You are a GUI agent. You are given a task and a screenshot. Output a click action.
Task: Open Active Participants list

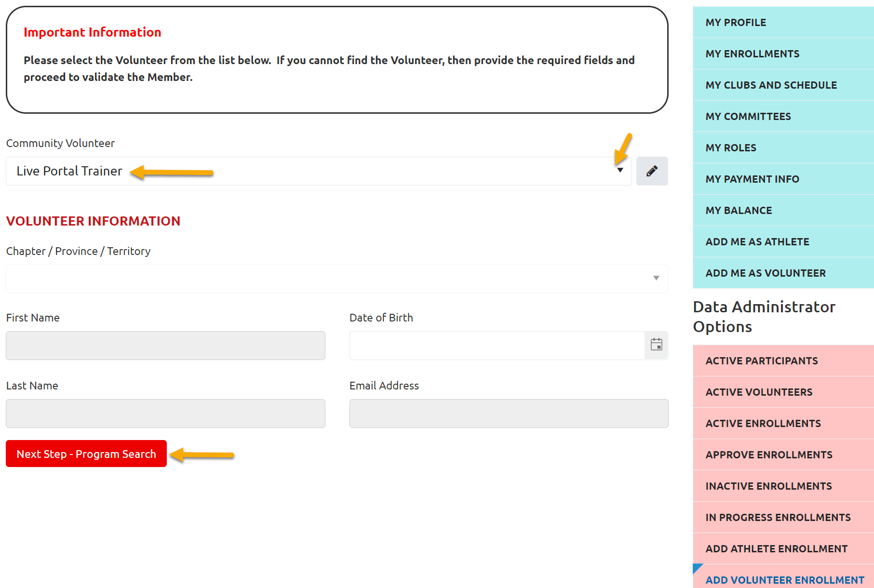(x=783, y=361)
